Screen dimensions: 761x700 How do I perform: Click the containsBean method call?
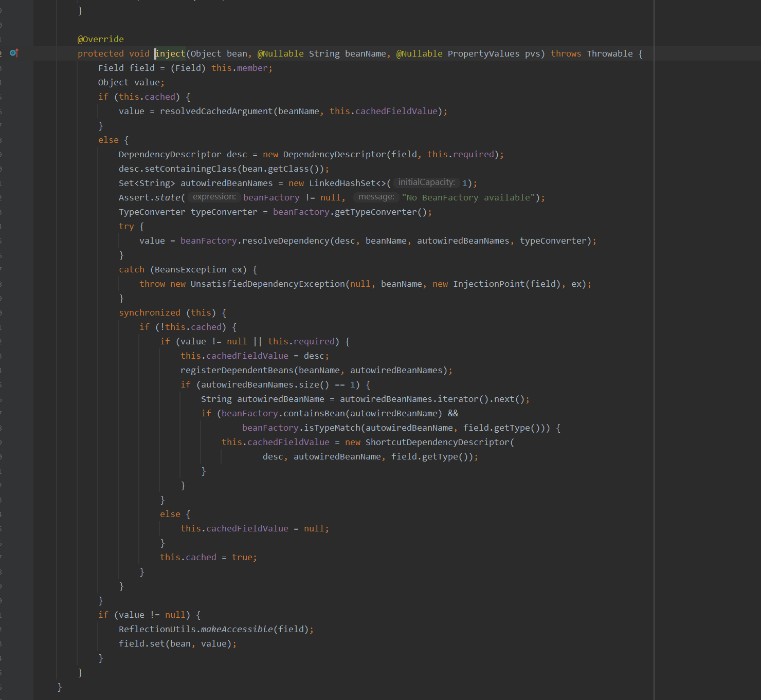314,413
